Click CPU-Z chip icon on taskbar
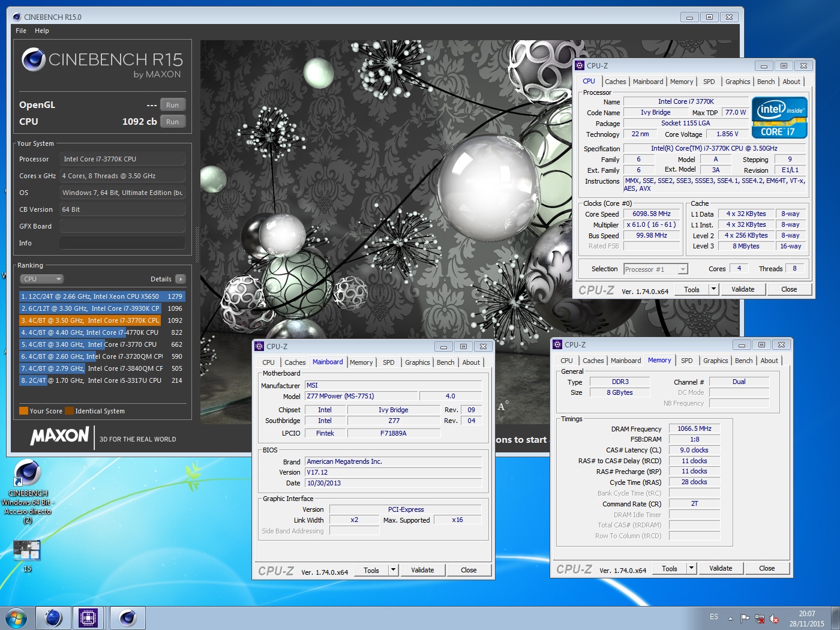840x630 pixels. tap(88, 618)
